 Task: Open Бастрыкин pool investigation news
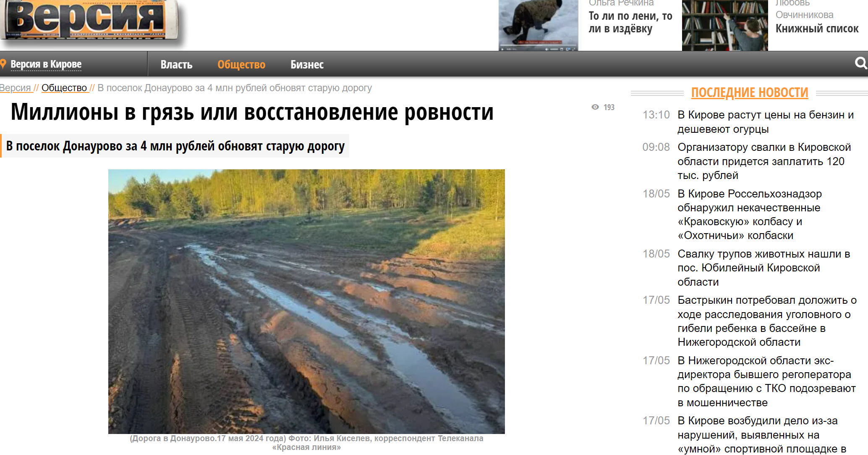766,321
